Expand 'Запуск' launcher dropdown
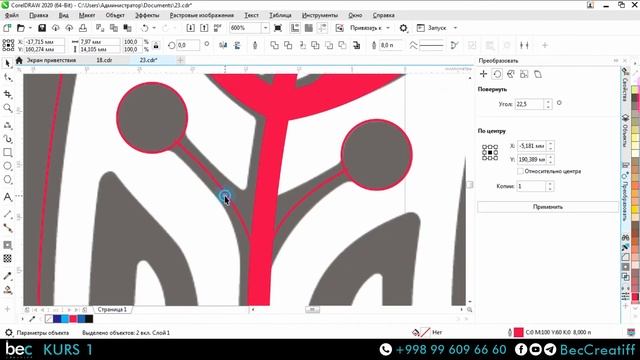640x360 pixels. [455, 28]
